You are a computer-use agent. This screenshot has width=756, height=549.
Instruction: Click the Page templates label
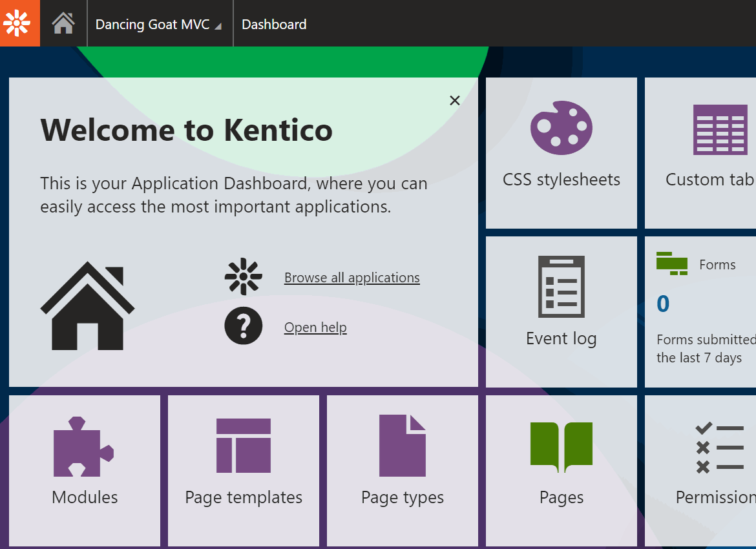244,498
